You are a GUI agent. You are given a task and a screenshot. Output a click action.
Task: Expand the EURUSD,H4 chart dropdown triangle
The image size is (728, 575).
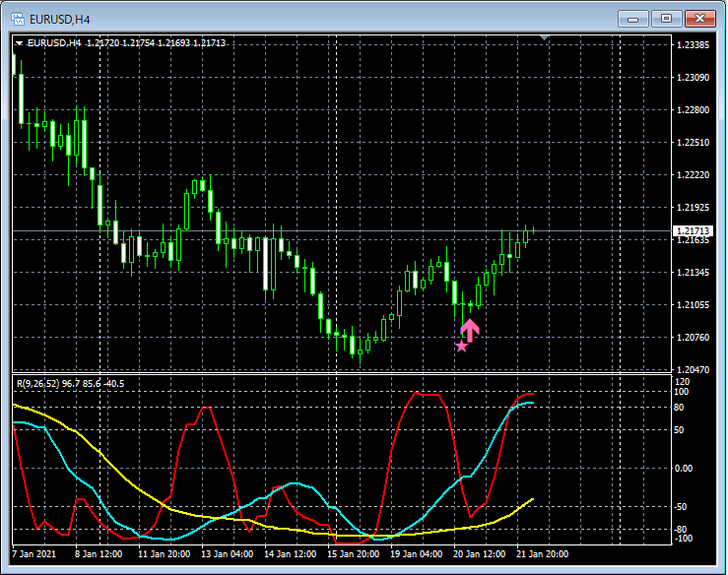click(19, 42)
